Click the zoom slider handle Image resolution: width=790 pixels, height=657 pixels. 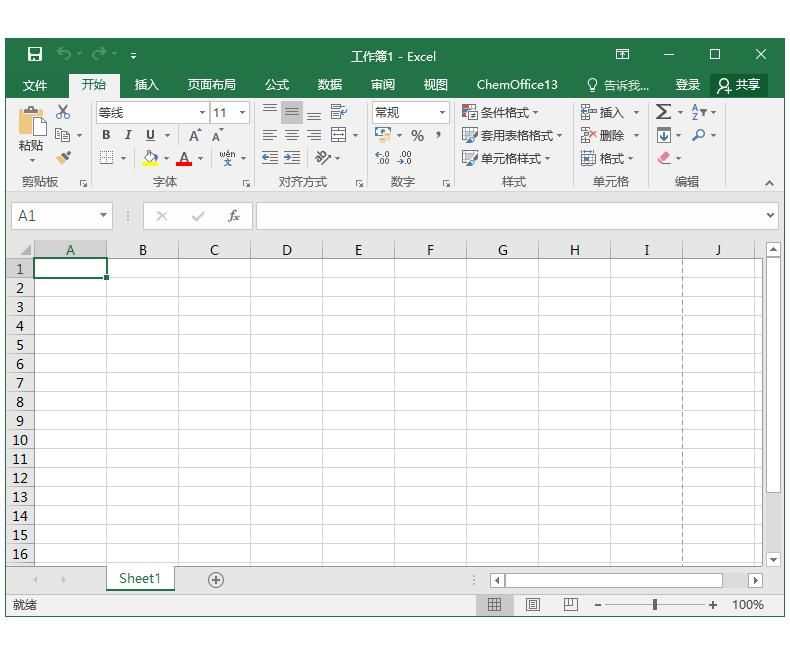click(x=654, y=604)
